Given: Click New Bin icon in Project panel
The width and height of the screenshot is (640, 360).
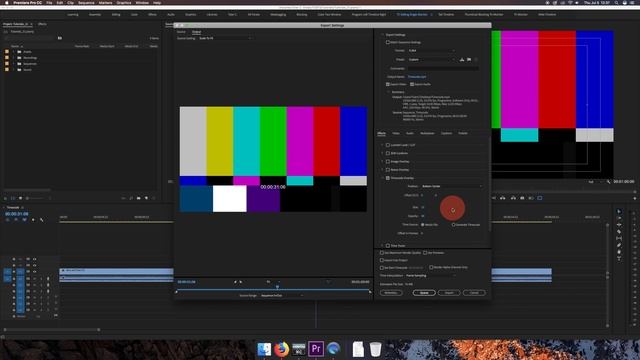Looking at the screenshot, I should [139, 198].
